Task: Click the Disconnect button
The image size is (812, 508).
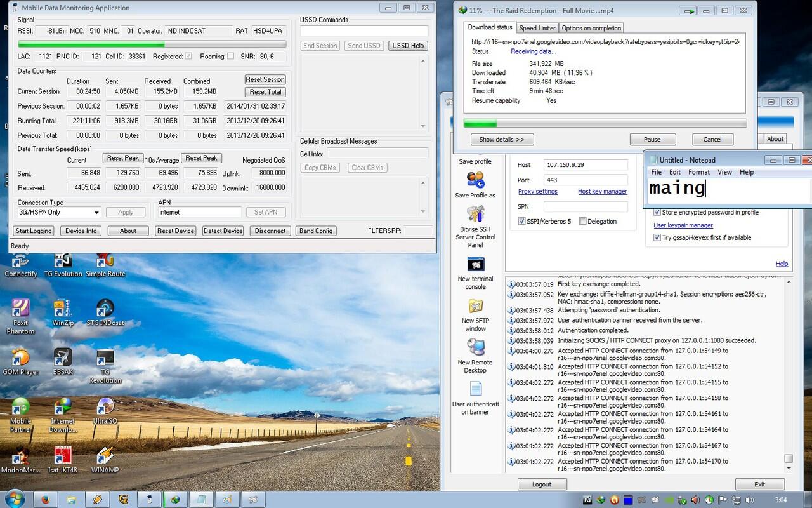Action: 270,231
